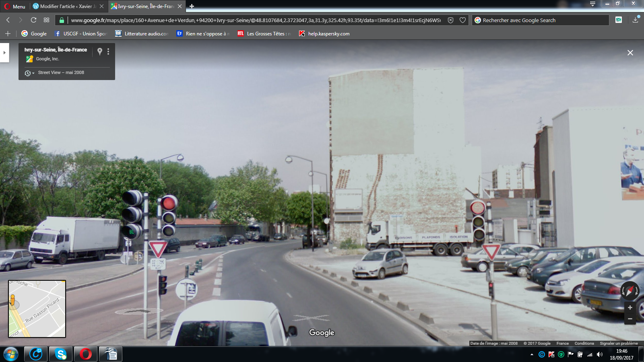The width and height of the screenshot is (644, 362).
Task: Open the Street View time history dropdown
Action: click(29, 73)
